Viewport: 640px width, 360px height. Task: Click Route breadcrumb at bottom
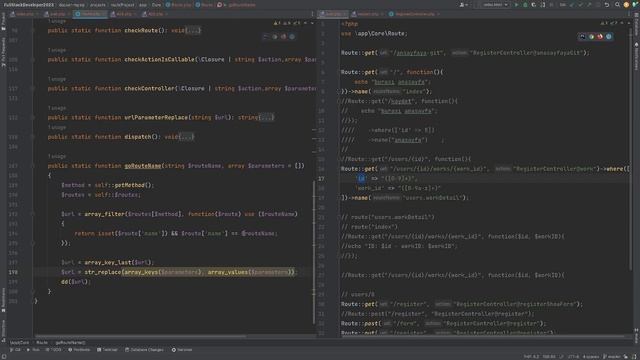click(42, 343)
